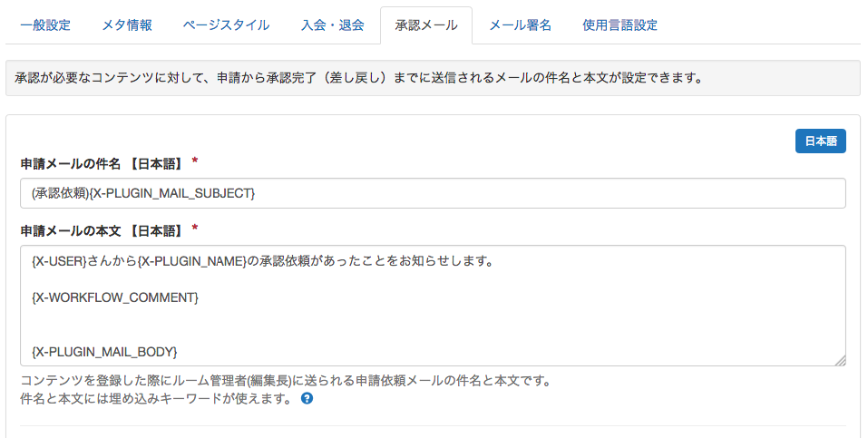Click the blue 日本語 language button
The image size is (868, 438).
(821, 141)
